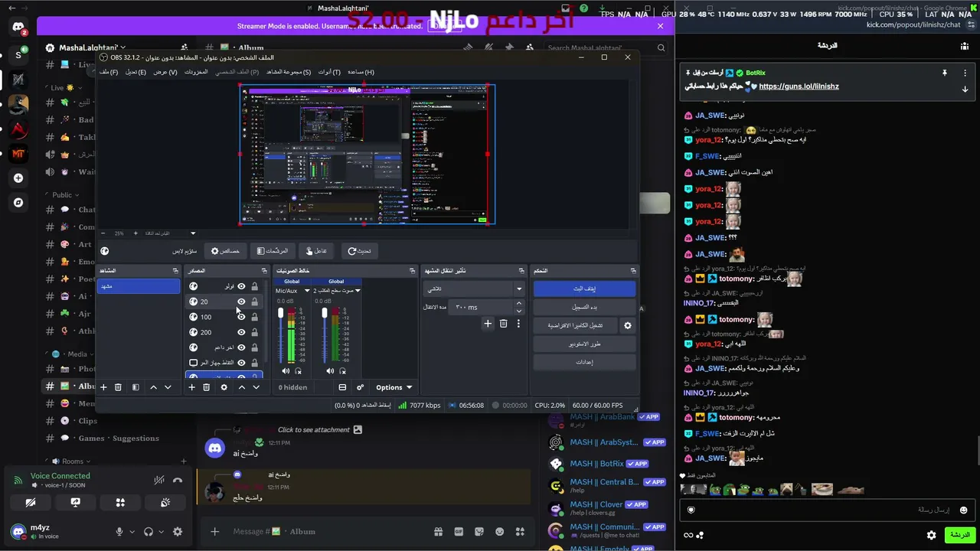
Task: Click OBS Start Recording button
Action: (x=584, y=307)
